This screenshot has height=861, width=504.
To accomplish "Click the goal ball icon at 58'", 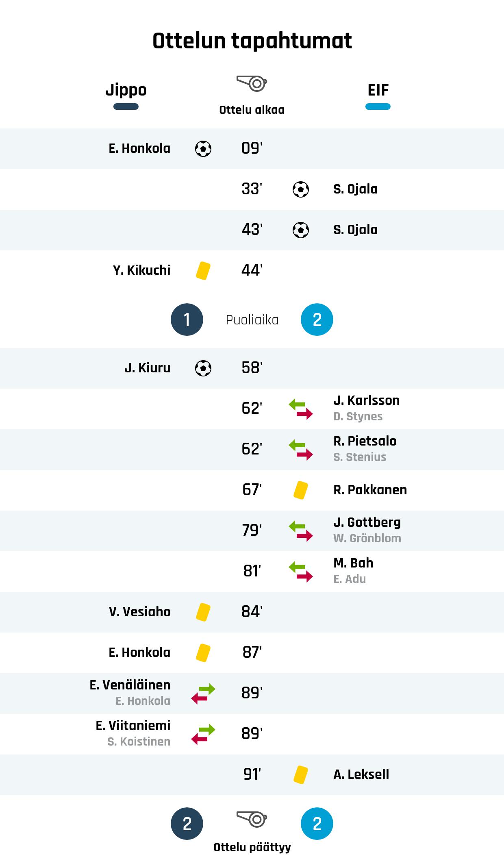I will tap(203, 368).
